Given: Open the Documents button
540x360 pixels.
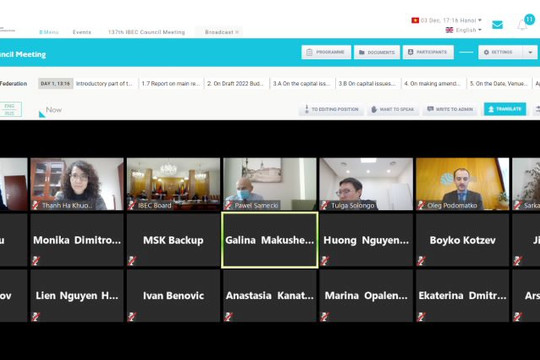Looking at the screenshot, I should click(x=377, y=52).
